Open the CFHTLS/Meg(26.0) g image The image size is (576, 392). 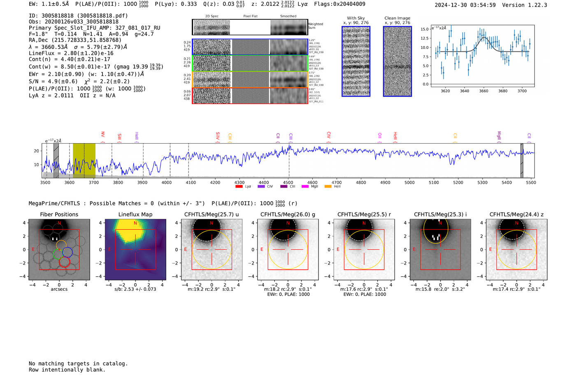point(288,249)
